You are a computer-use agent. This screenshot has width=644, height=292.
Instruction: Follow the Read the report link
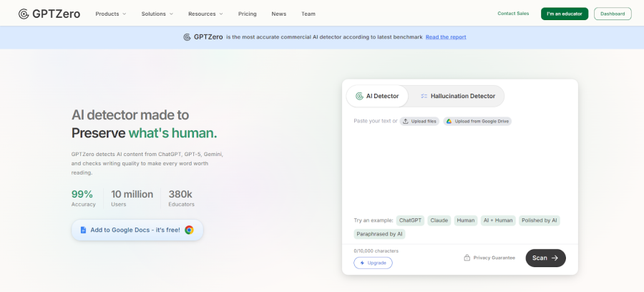click(x=445, y=37)
